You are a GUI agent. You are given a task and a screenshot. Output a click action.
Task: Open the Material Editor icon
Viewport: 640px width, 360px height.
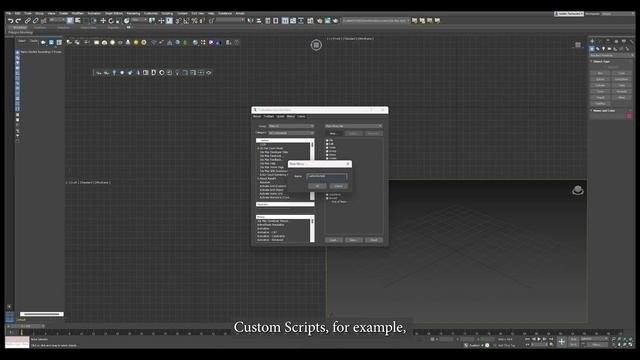pos(310,20)
